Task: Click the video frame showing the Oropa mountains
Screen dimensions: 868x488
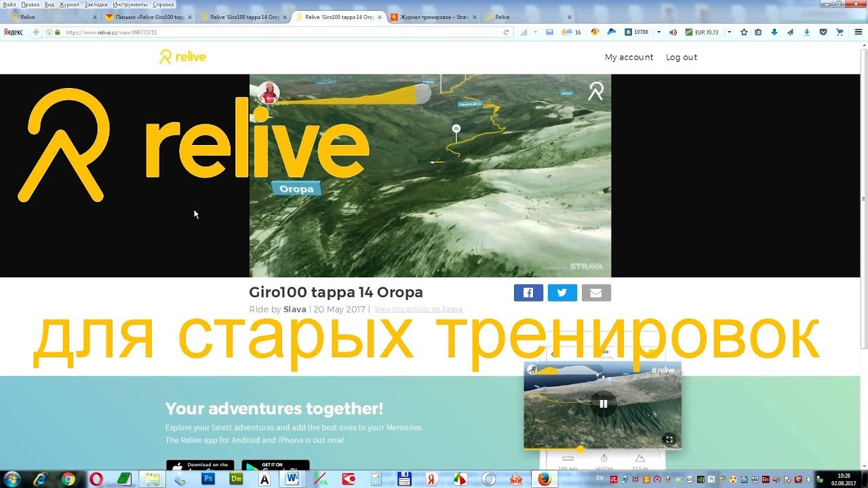Action: click(430, 176)
